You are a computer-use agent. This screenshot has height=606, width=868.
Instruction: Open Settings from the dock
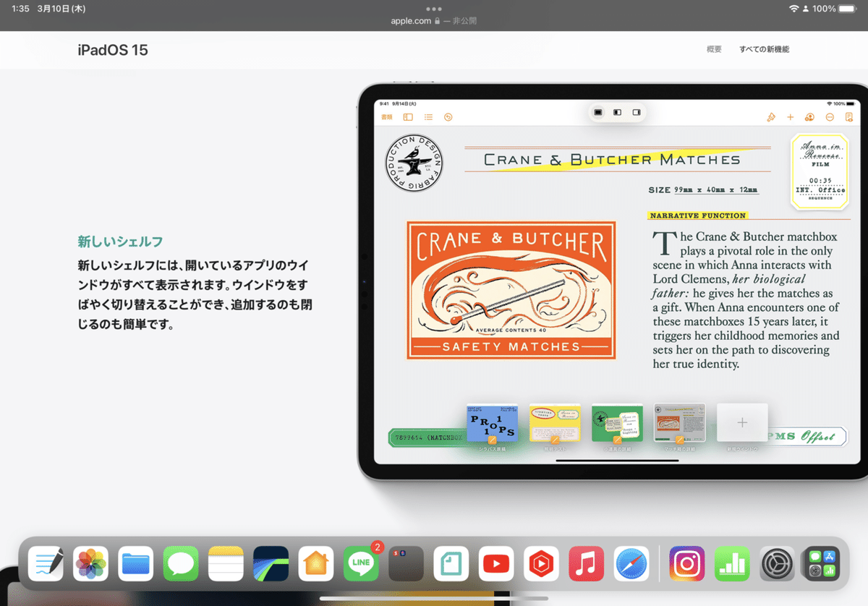[x=777, y=564]
